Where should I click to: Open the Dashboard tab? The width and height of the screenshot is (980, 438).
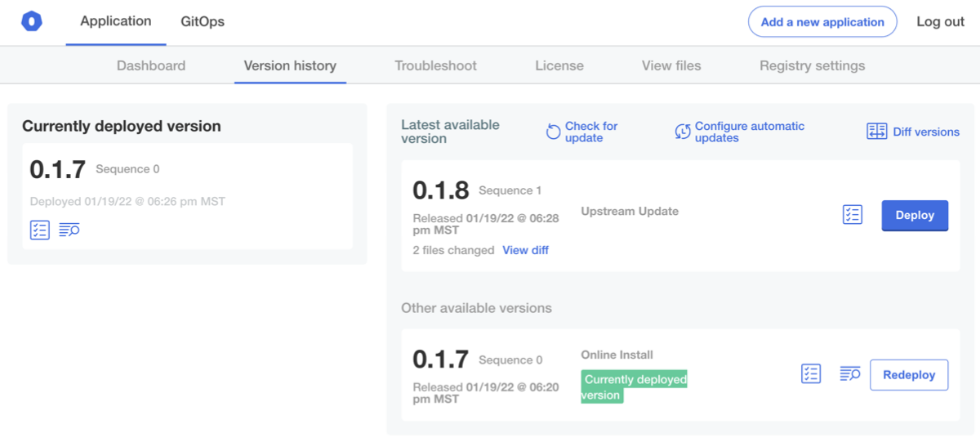(151, 65)
